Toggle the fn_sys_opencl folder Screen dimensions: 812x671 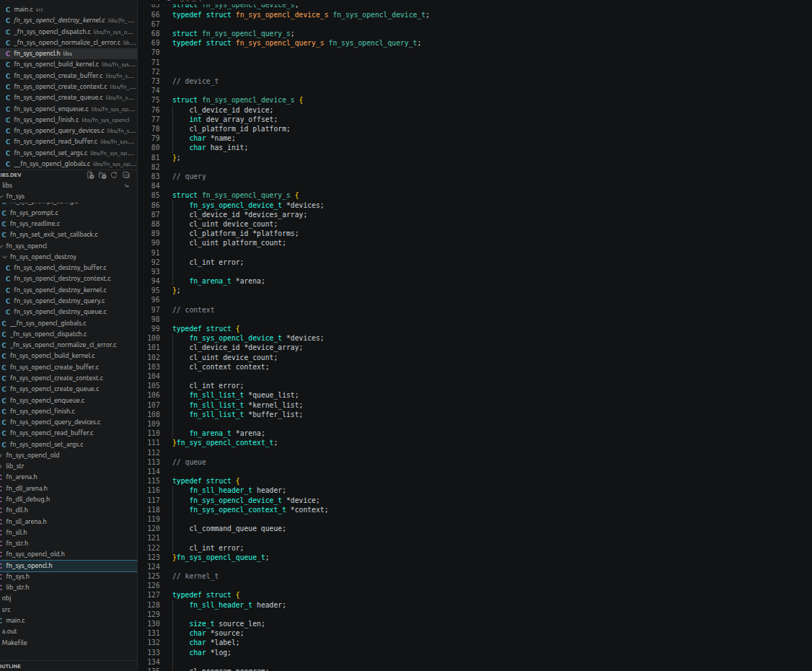(27, 246)
